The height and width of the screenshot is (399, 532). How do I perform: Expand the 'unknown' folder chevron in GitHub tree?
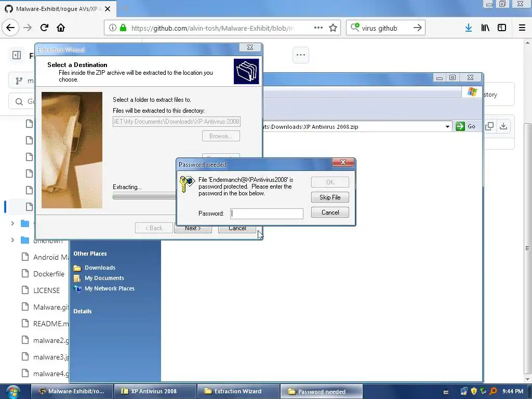[12, 240]
